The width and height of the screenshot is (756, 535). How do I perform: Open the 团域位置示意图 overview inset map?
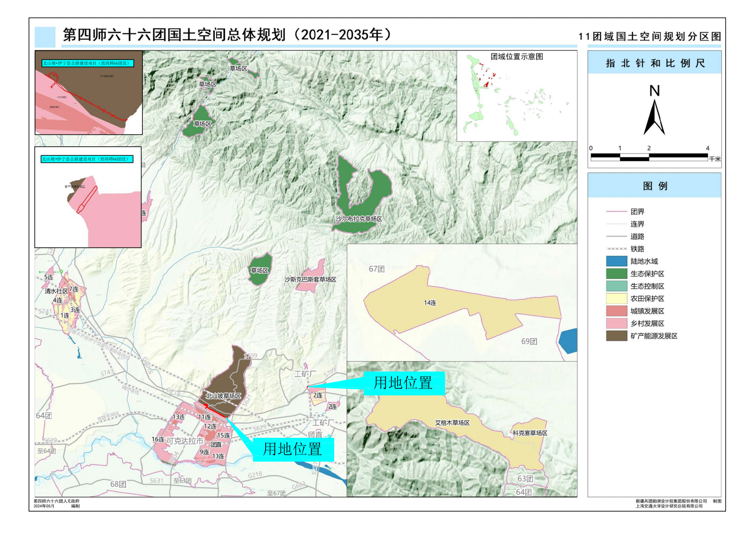tap(517, 96)
